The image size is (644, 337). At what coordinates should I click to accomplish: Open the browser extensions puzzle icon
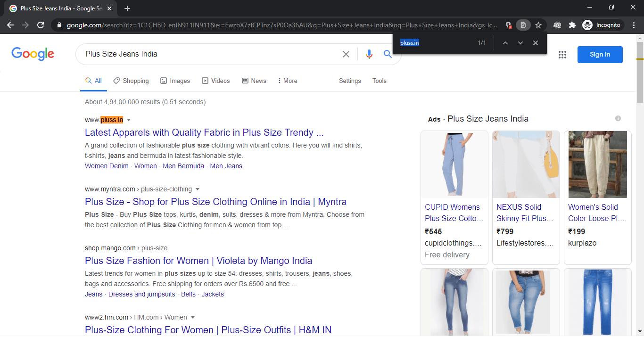point(572,25)
